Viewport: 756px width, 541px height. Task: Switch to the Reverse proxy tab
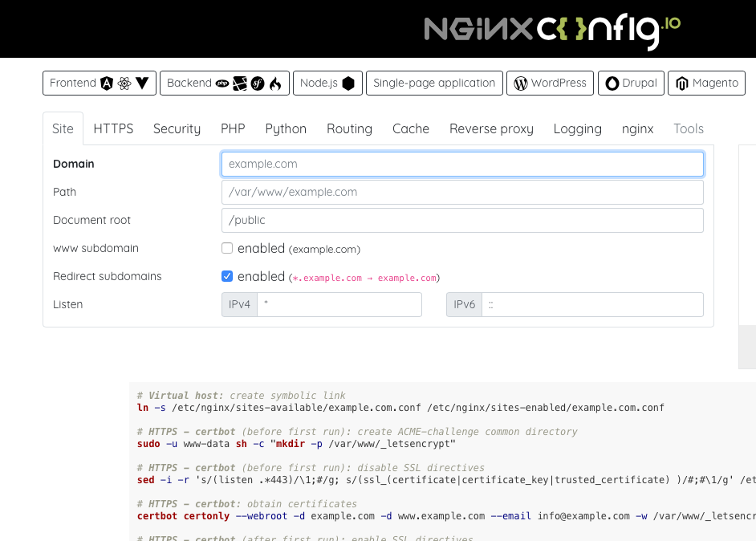pos(491,128)
